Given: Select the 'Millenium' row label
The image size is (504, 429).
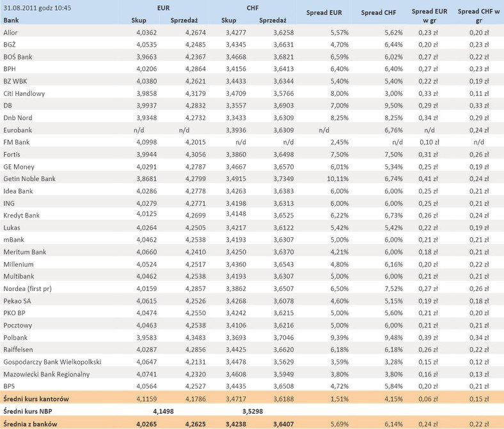Looking at the screenshot, I should tap(19, 265).
